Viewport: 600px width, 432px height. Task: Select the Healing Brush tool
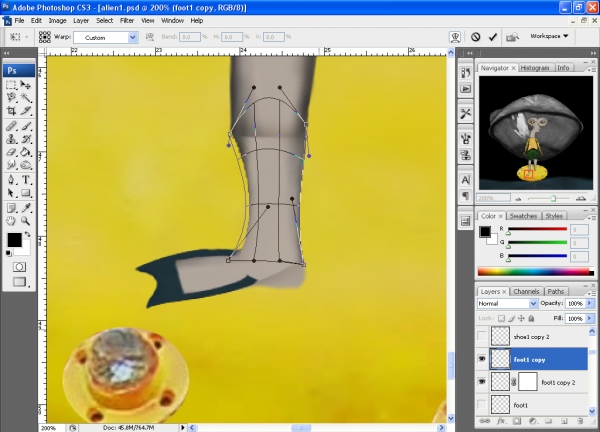coord(11,126)
